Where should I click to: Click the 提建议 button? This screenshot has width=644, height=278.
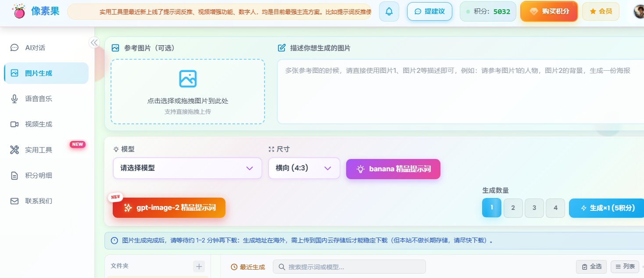[429, 11]
